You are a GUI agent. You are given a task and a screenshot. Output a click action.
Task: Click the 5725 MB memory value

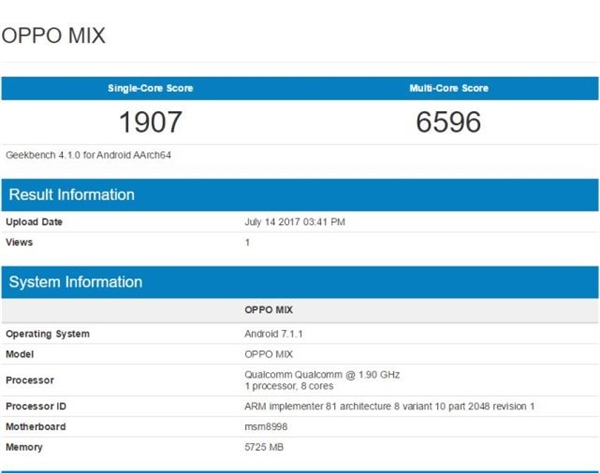click(266, 445)
